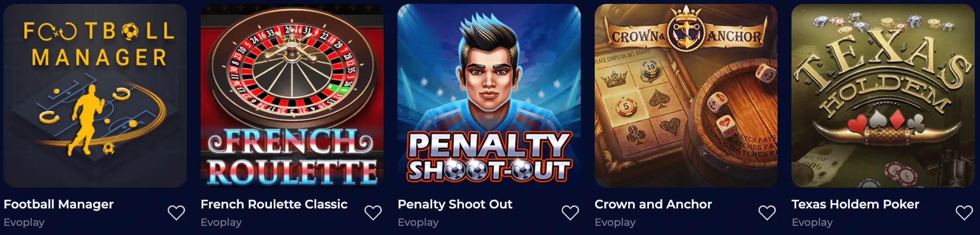Click Evoplay provider under Football Manager

point(24,222)
